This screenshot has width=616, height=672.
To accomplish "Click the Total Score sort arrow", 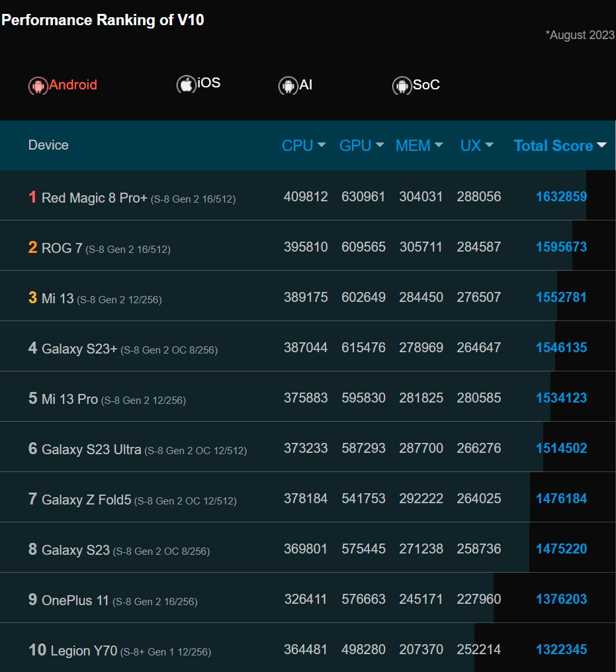I will 601,146.
